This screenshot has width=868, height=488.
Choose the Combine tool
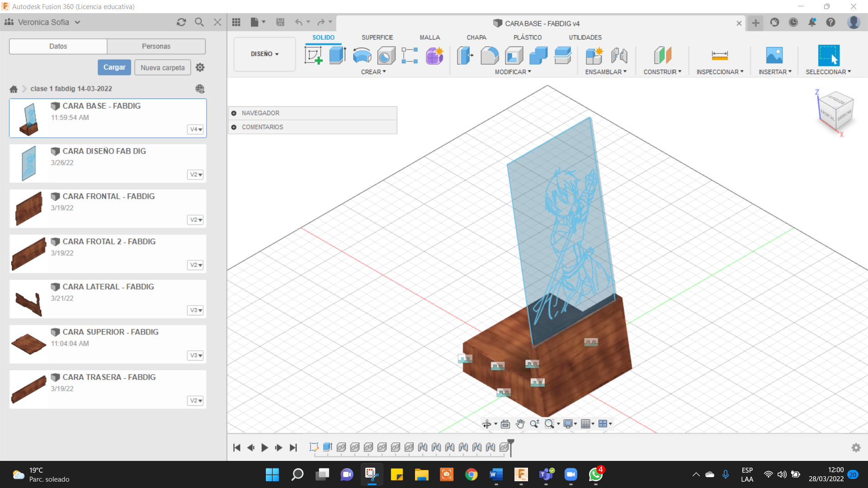538,56
